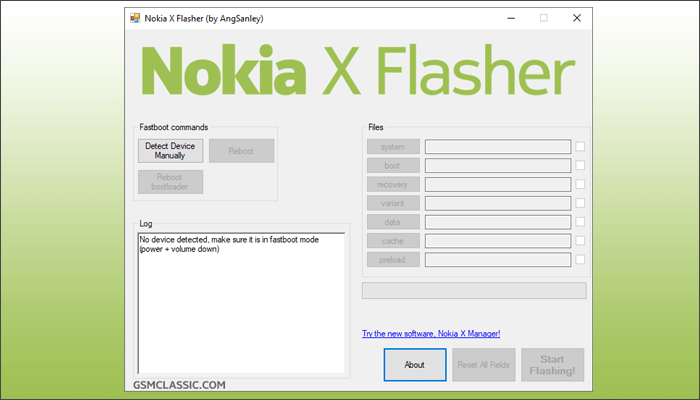Screen dimensions: 700x400
Task: Open the About dialog
Action: (415, 365)
